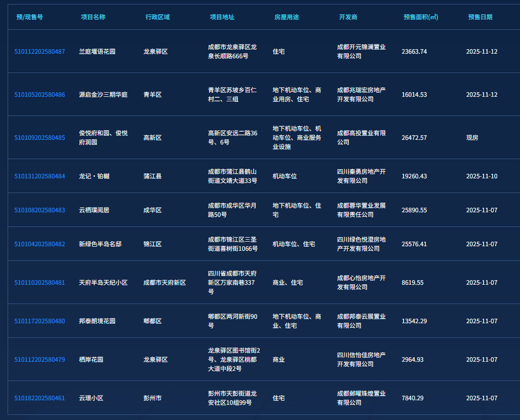Screen dimensions: 520x420
Task: Select the 开发商 column header
Action: pyautogui.click(x=348, y=17)
